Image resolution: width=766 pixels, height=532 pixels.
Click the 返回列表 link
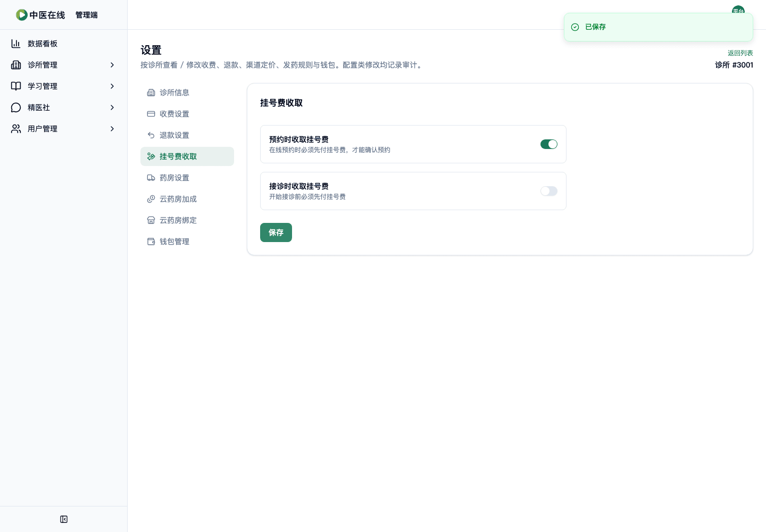pos(740,53)
